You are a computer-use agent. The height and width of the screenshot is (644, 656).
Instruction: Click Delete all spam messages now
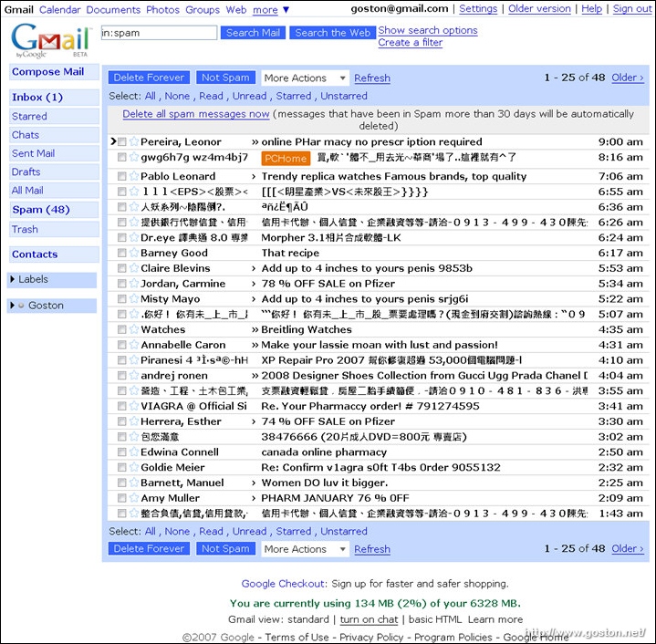(x=196, y=114)
